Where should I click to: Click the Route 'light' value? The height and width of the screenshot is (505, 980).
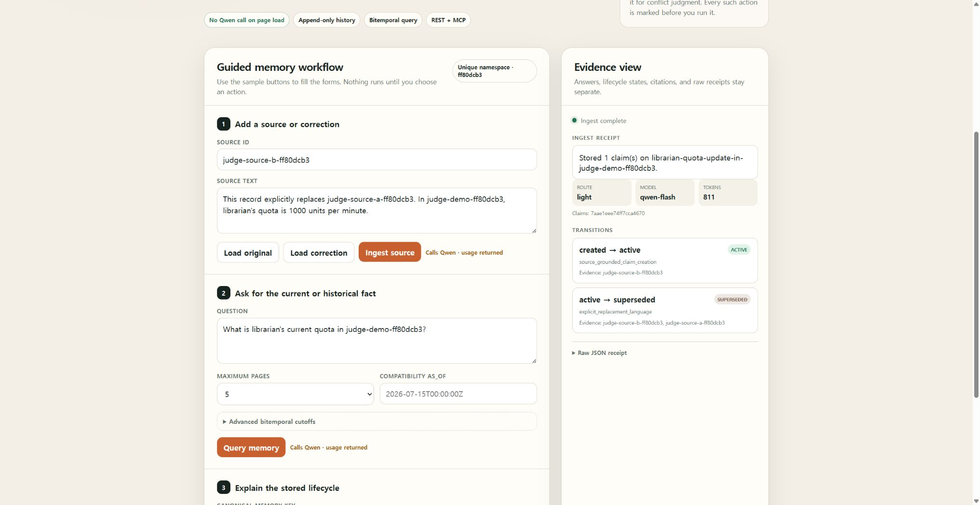584,197
